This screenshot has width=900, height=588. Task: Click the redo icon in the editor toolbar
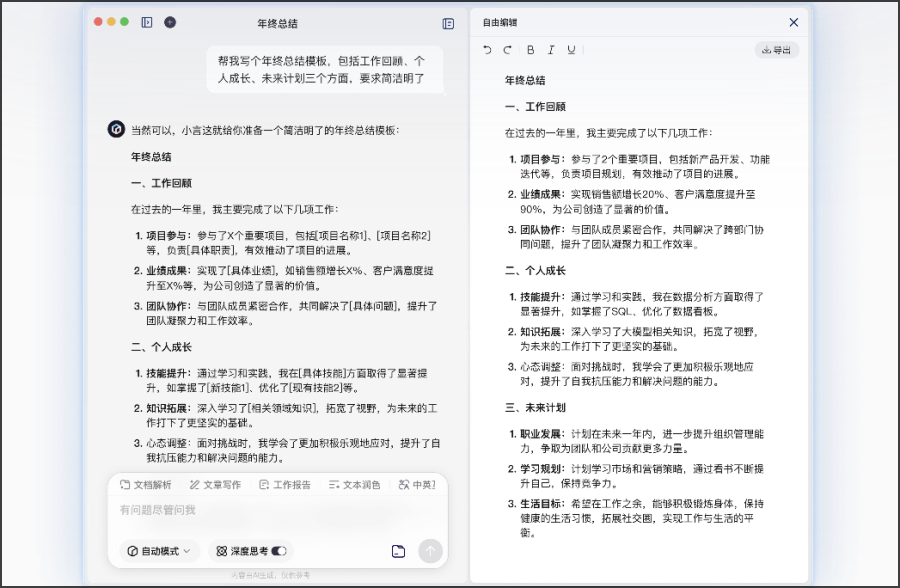pos(508,49)
